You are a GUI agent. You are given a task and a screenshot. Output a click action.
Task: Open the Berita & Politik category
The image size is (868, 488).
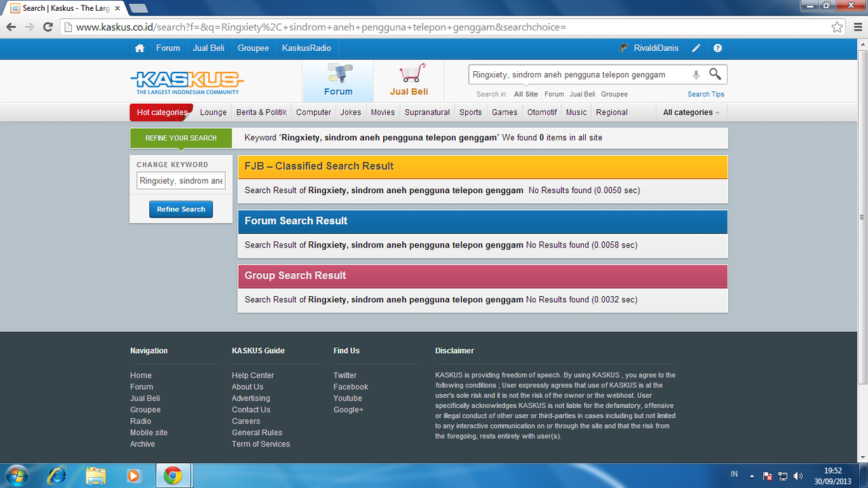(x=262, y=113)
